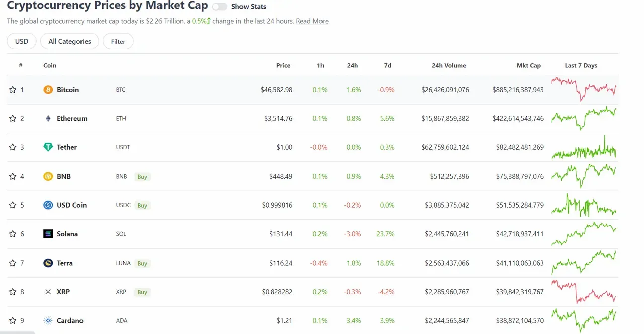
Task: Click XRP price $0.828282
Action: click(277, 292)
